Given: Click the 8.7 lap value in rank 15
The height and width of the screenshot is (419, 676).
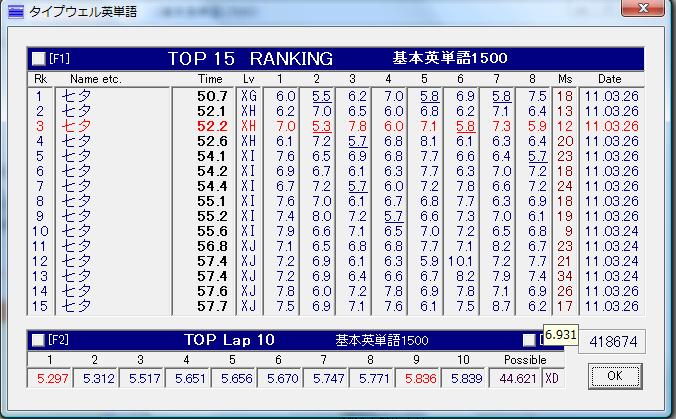Looking at the screenshot, I should pos(501,306).
